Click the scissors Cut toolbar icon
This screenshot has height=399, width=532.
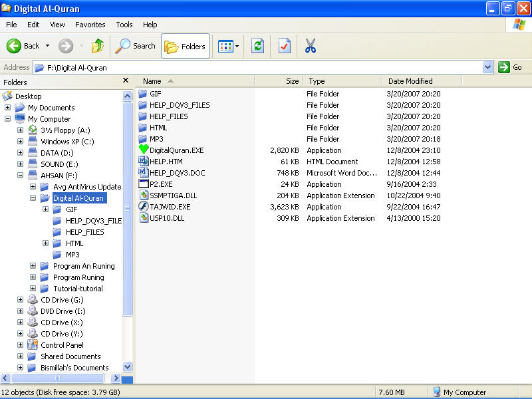[310, 46]
